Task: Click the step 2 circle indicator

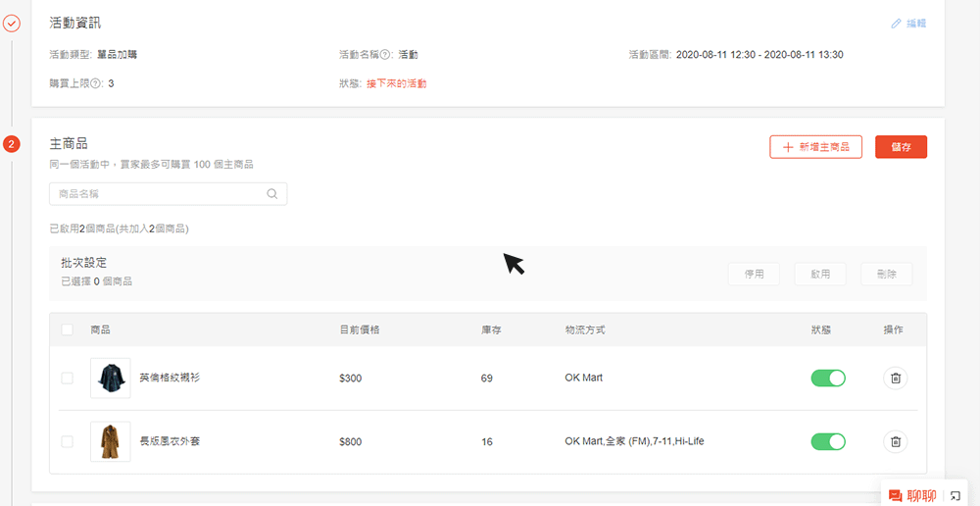Action: tap(12, 145)
